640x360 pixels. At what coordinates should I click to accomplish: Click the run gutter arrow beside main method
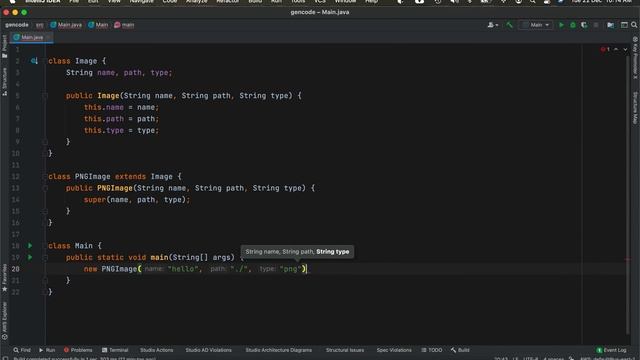click(30, 257)
